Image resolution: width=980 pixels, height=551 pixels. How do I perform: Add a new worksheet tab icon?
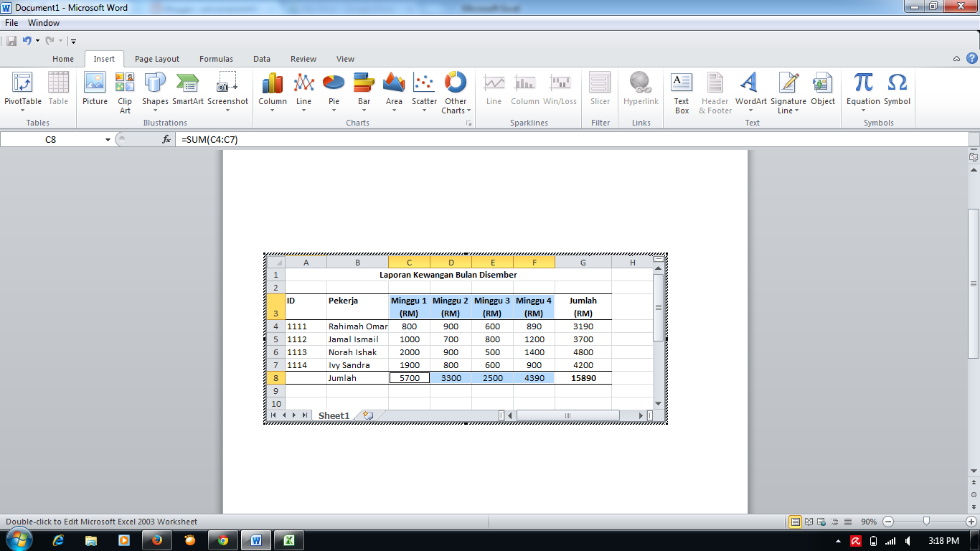click(x=368, y=415)
